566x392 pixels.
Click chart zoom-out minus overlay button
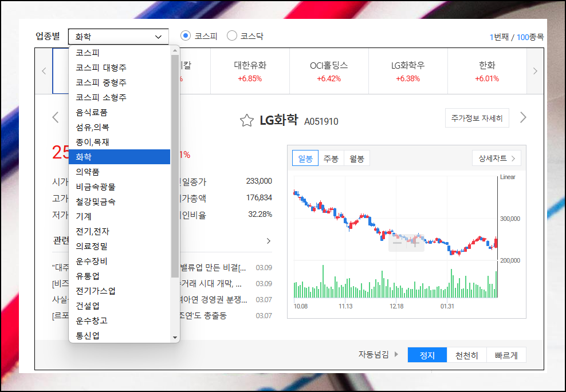click(x=397, y=243)
